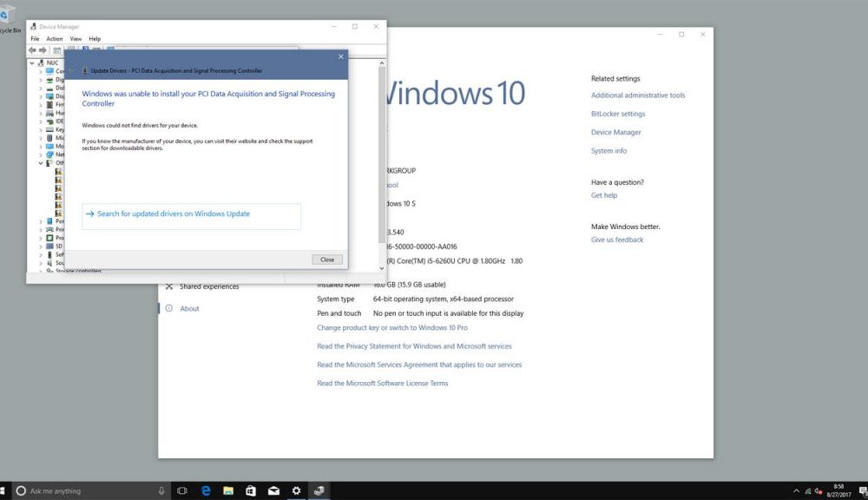Select About in Settings sidebar
The width and height of the screenshot is (868, 500).
pyautogui.click(x=189, y=308)
